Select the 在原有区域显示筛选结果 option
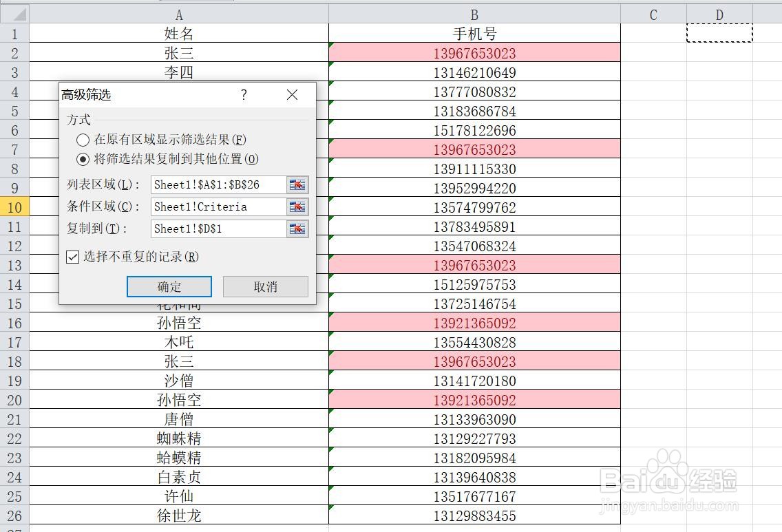This screenshot has width=782, height=532. coord(83,140)
